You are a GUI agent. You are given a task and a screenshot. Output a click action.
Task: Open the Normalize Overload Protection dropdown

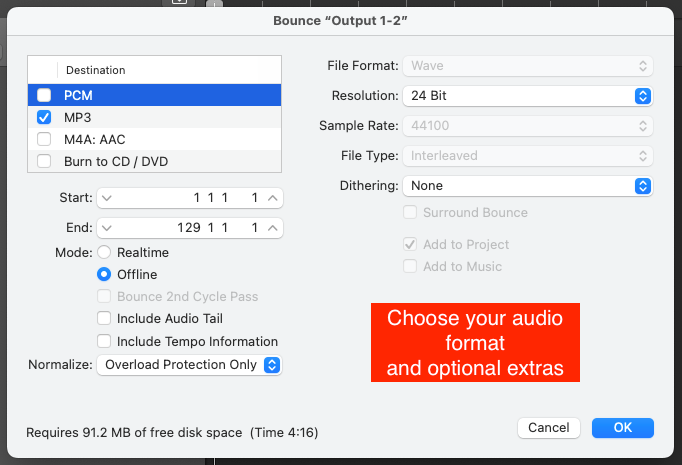(189, 365)
